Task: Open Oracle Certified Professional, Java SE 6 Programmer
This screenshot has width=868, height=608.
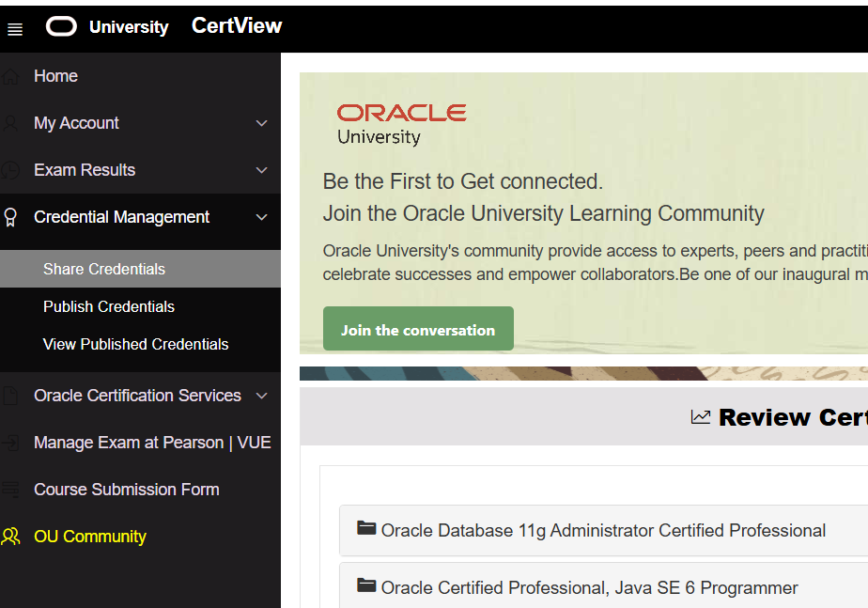Action: click(603, 587)
